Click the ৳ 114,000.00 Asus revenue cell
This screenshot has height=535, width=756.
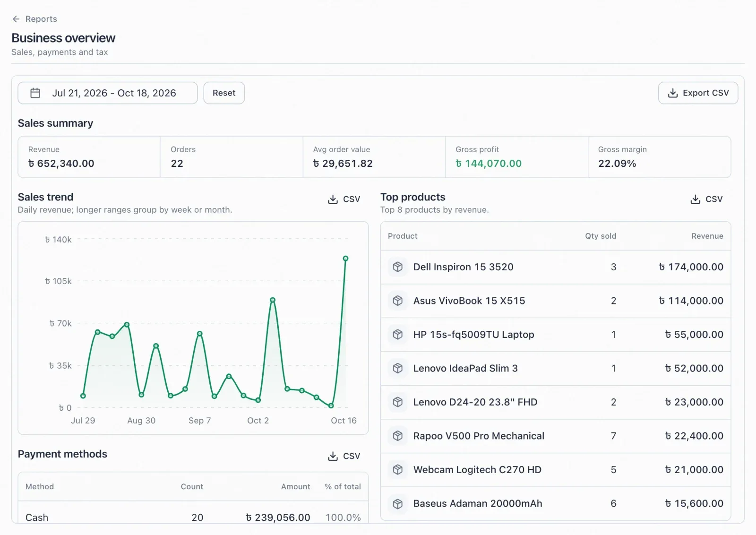(x=691, y=301)
